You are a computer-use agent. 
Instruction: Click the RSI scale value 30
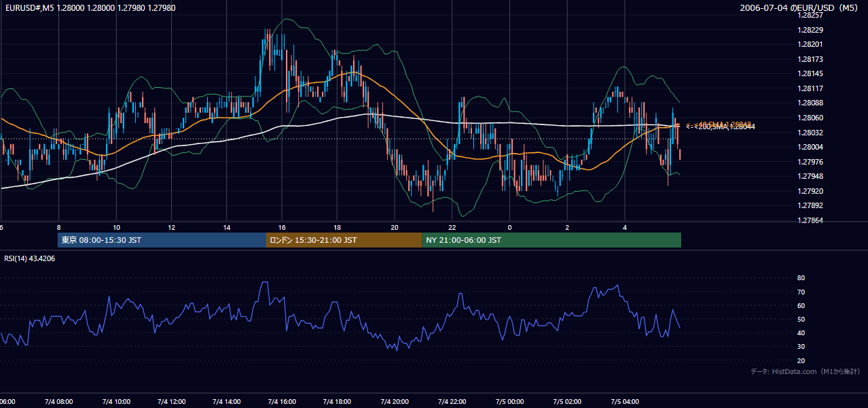point(801,346)
